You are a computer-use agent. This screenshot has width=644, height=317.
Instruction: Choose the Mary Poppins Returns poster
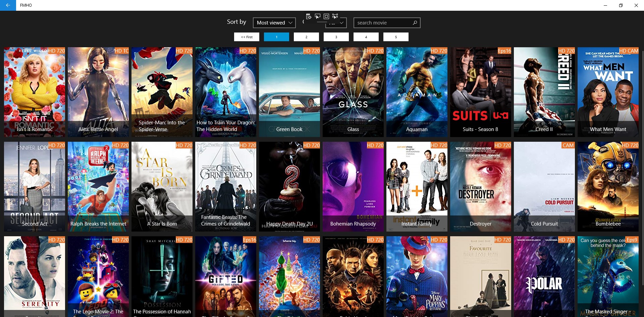417,276
